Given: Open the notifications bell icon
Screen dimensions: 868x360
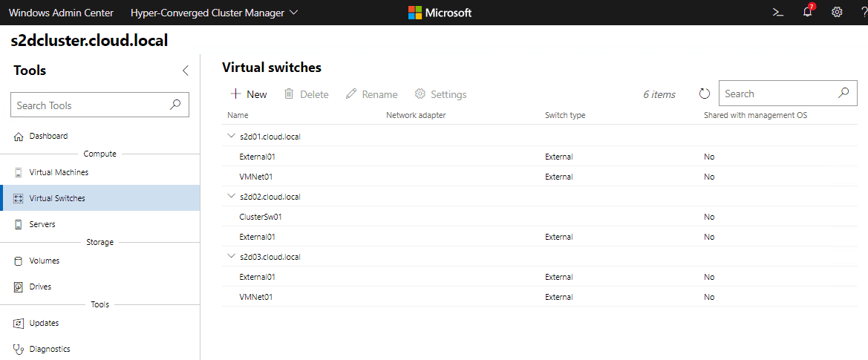Looking at the screenshot, I should [808, 13].
